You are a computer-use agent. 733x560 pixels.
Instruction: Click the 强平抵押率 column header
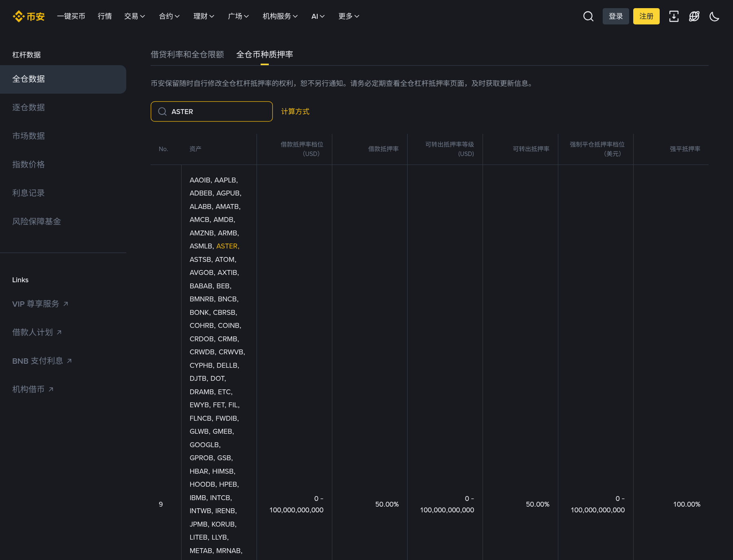coord(685,149)
